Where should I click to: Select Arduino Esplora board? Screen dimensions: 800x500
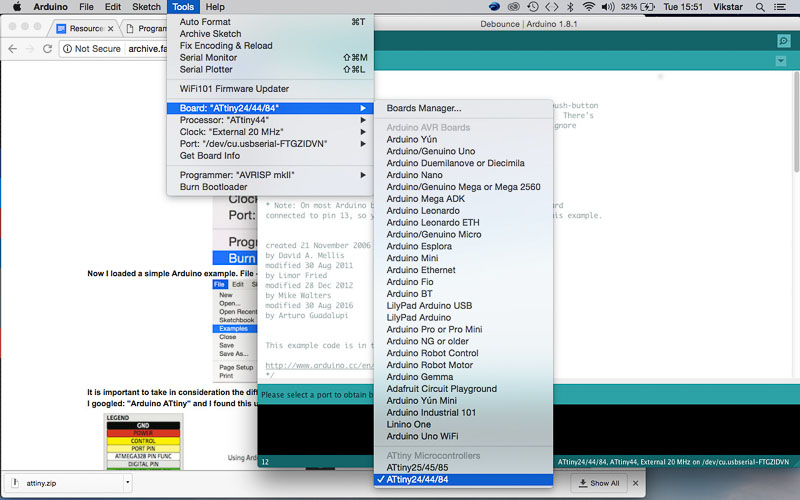tap(463, 246)
